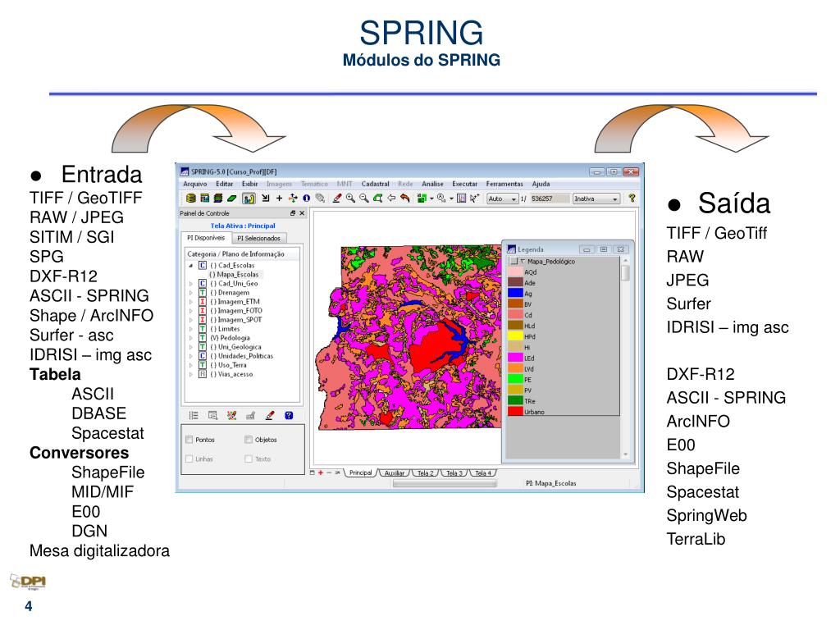Click the grid table icon in toolbar

[461, 199]
